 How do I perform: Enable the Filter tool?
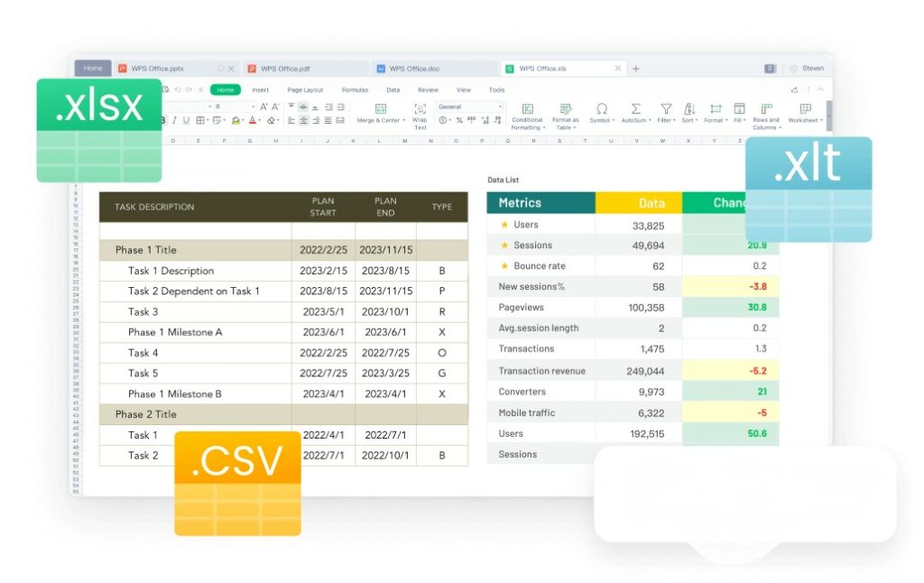666,109
